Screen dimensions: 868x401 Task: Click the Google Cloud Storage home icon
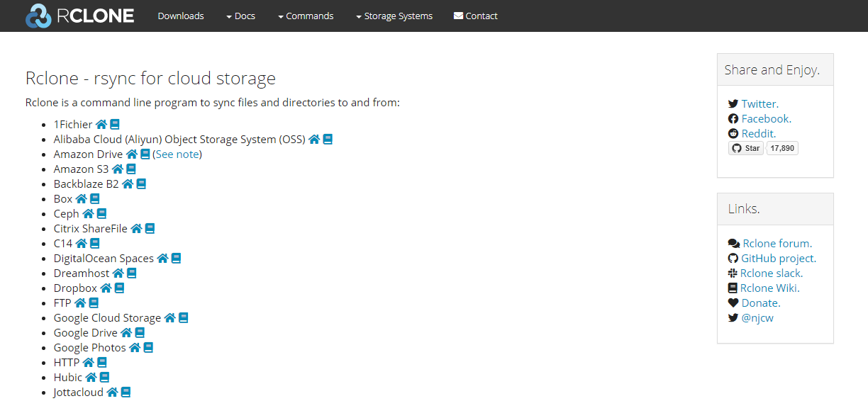[169, 318]
